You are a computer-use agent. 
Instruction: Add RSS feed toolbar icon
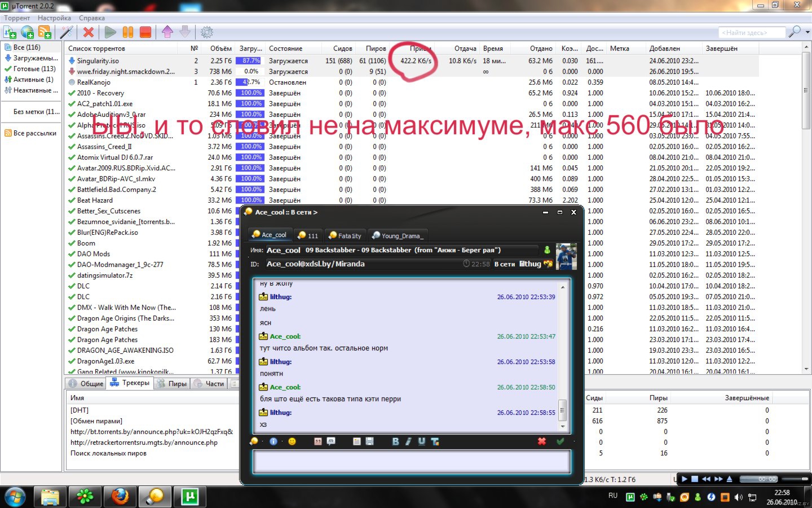[x=45, y=32]
